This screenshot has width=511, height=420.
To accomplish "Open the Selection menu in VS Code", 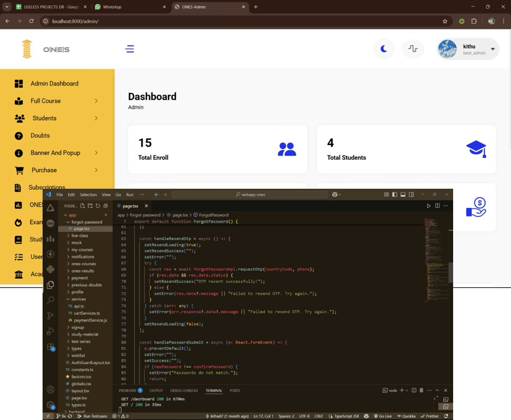I will [88, 194].
